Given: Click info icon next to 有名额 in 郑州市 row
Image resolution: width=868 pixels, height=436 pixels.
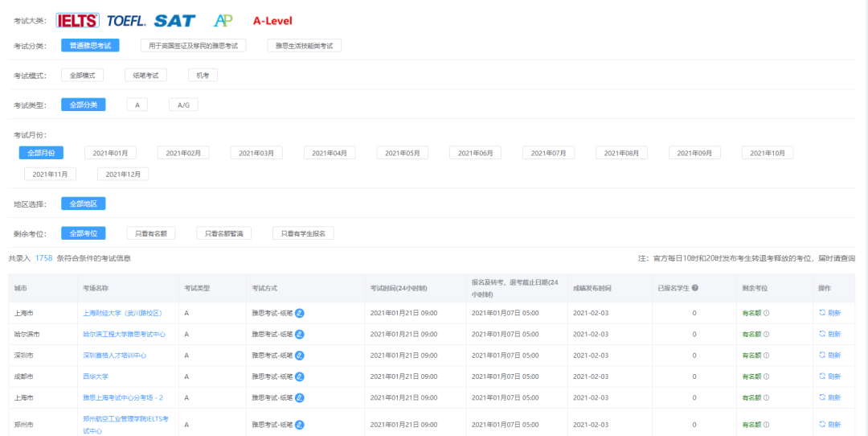Looking at the screenshot, I should point(767,425).
